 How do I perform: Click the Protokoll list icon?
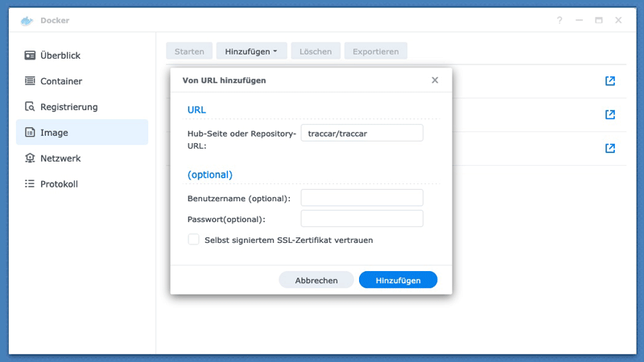click(x=30, y=184)
